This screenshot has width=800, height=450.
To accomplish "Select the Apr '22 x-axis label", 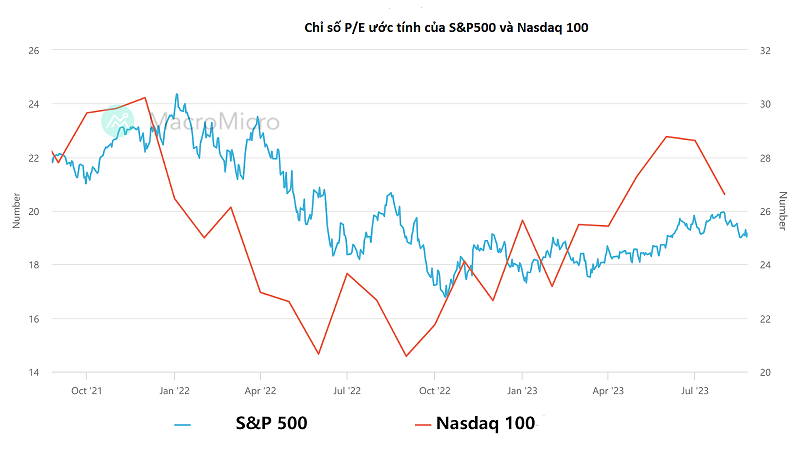I will click(260, 389).
